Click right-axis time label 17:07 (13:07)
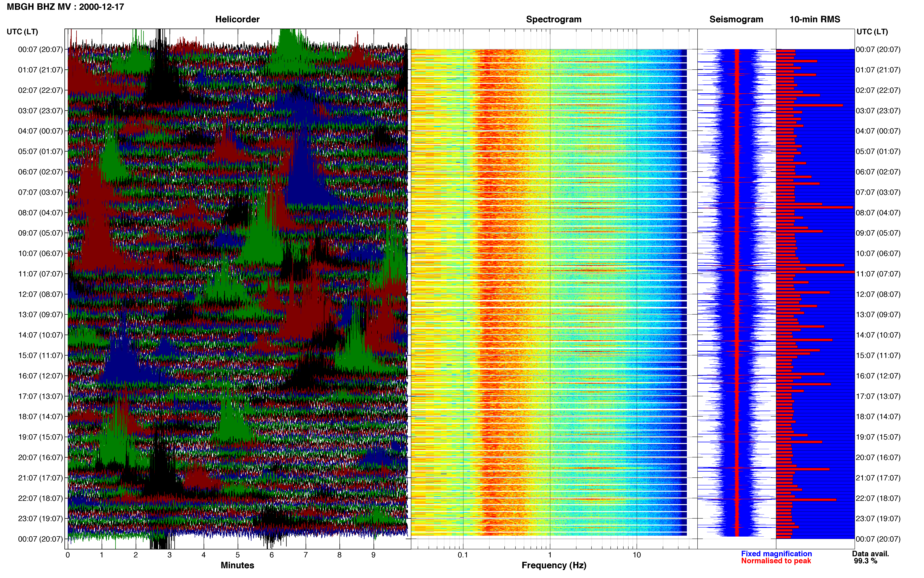Screen dimensions: 924x578 [x=878, y=396]
